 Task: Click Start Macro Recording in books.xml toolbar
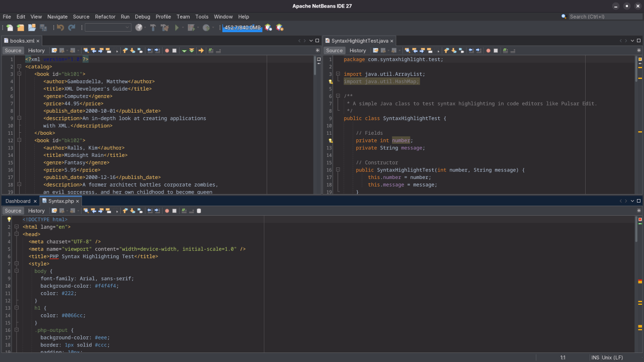point(167,50)
